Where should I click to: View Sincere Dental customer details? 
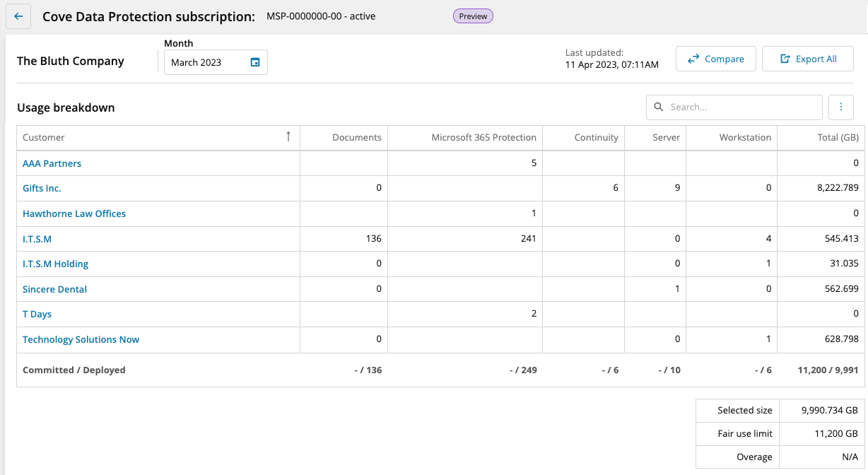pyautogui.click(x=54, y=289)
